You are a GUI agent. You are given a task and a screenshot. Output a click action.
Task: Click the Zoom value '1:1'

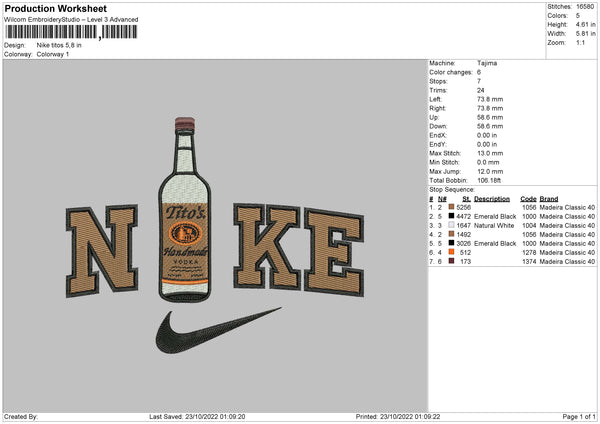580,42
